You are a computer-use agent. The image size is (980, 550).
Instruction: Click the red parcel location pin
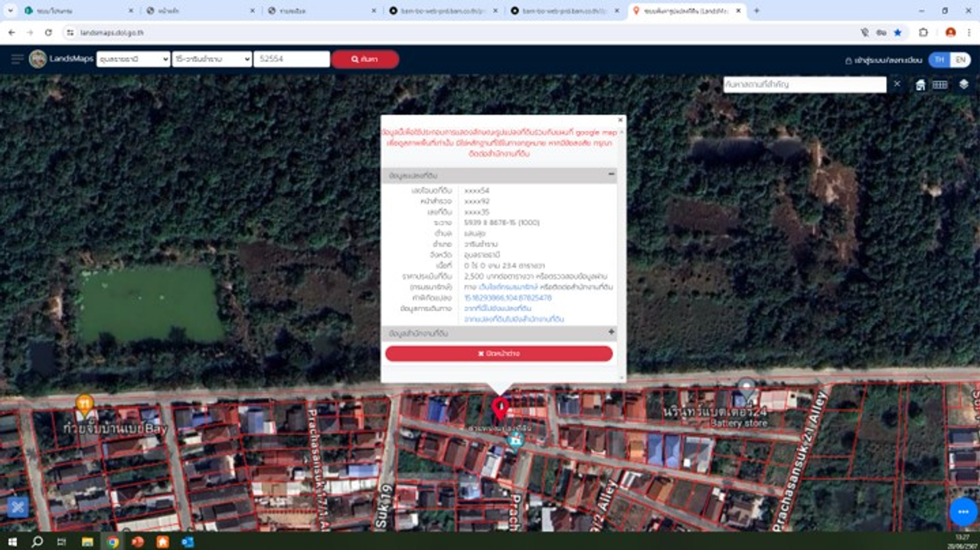[x=500, y=408]
